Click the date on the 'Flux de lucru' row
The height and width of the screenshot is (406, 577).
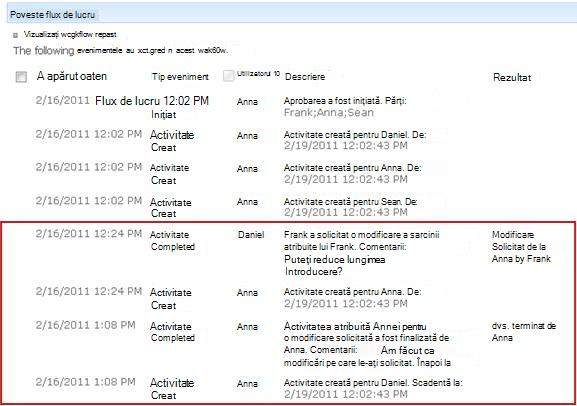pos(63,100)
